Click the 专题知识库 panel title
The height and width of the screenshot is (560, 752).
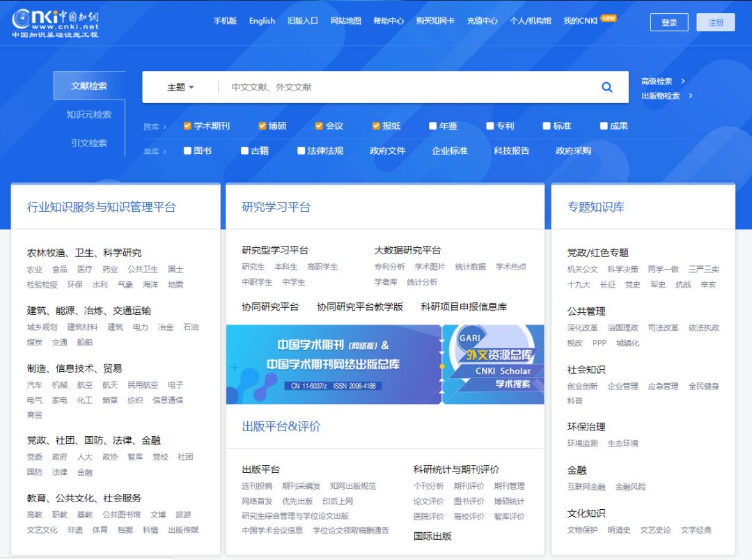click(596, 207)
